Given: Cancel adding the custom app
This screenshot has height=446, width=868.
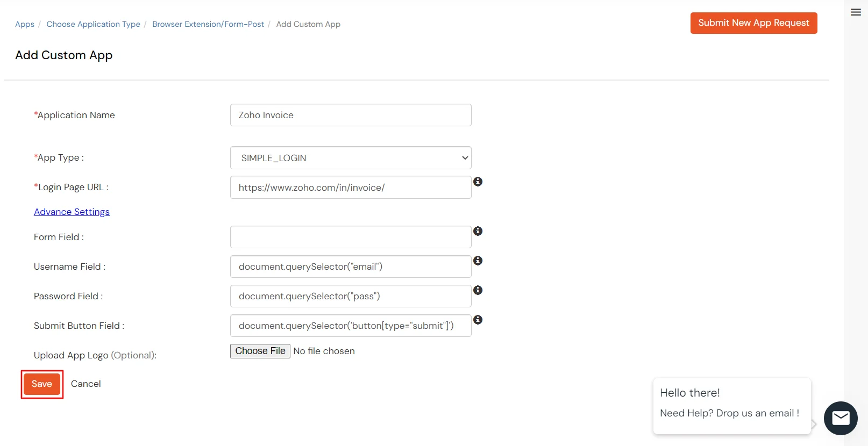Looking at the screenshot, I should 86,384.
